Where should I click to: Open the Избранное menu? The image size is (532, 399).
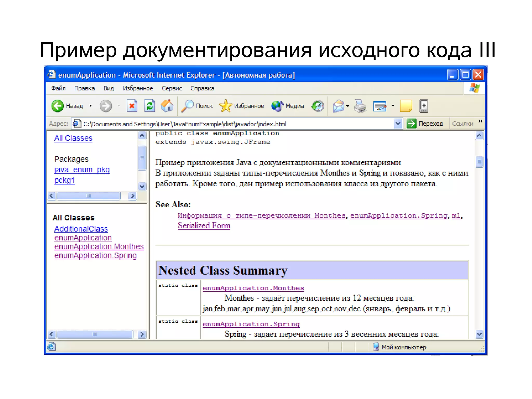click(138, 88)
